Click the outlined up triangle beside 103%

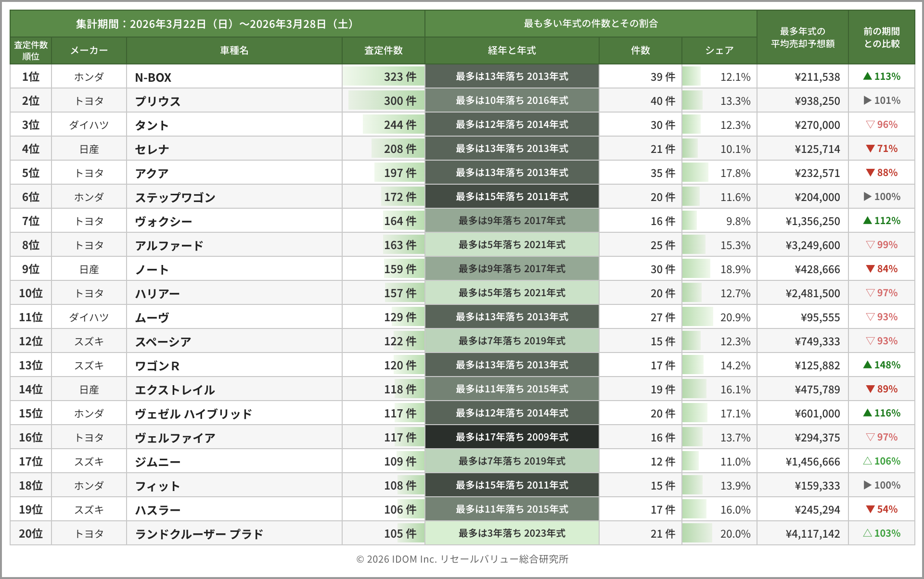tap(868, 533)
